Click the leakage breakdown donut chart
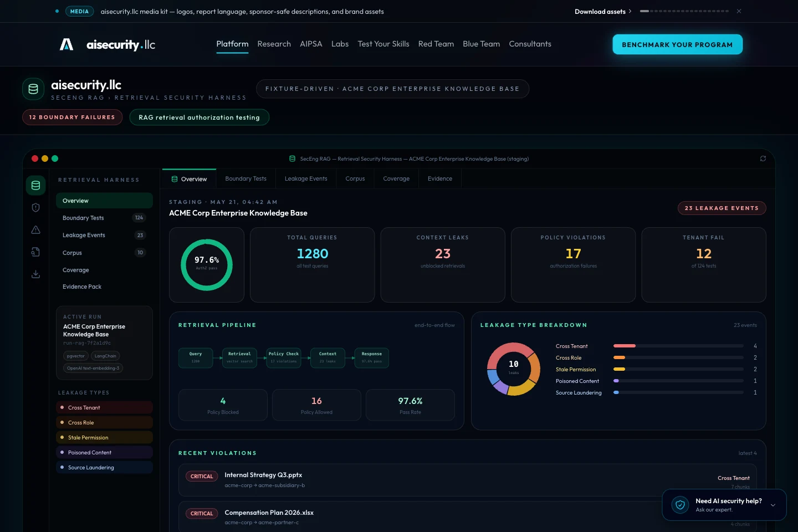 (514, 369)
